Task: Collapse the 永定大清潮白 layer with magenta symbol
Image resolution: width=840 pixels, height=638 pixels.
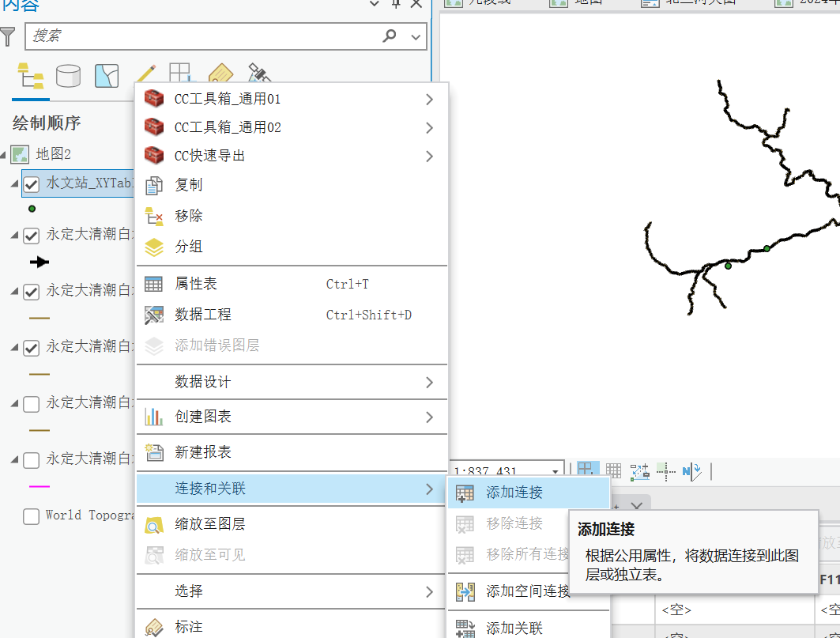Action: (14, 459)
